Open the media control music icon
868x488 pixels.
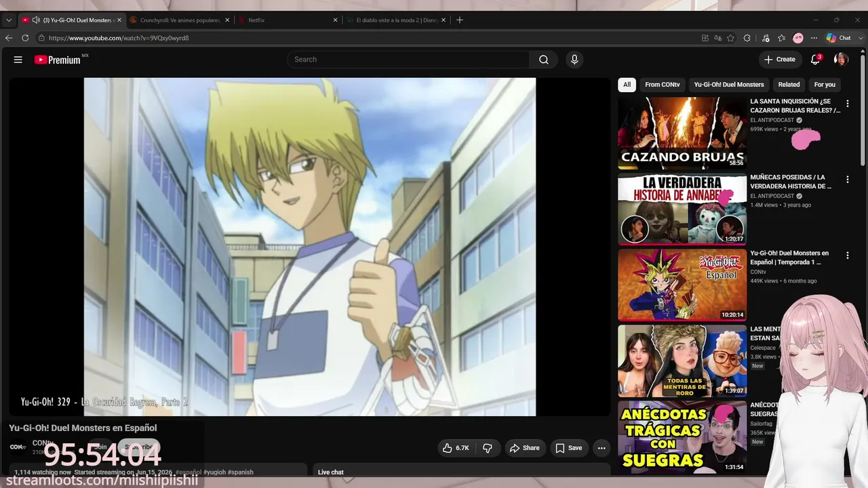[766, 38]
